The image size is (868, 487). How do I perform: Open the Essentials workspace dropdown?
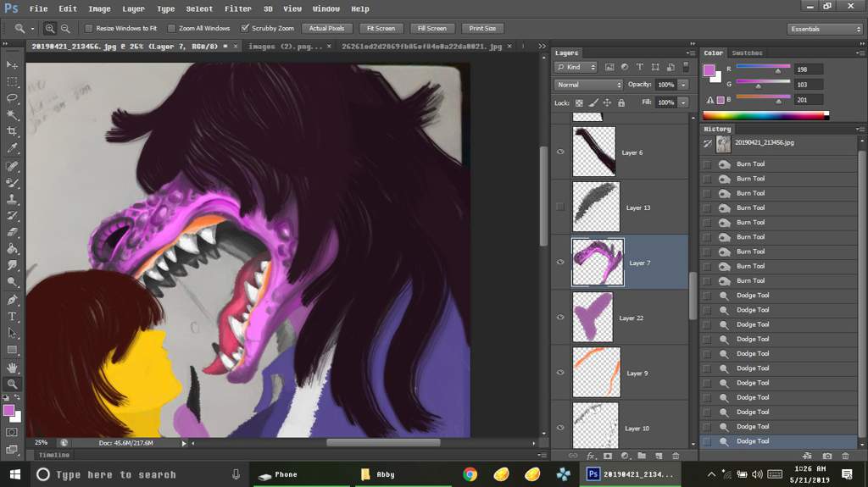tap(825, 29)
